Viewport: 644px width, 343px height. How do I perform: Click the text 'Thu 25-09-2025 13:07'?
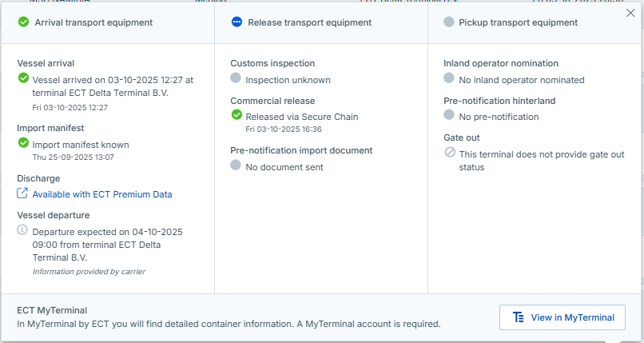point(73,158)
